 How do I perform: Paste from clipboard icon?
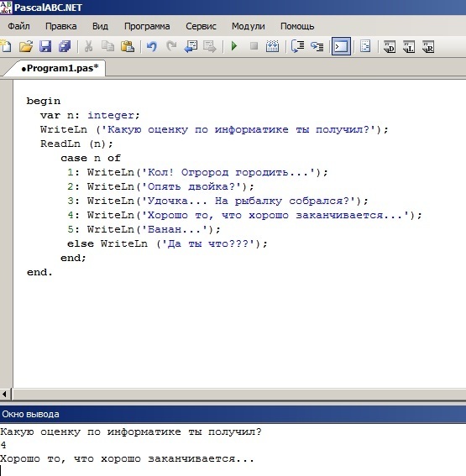coord(128,46)
